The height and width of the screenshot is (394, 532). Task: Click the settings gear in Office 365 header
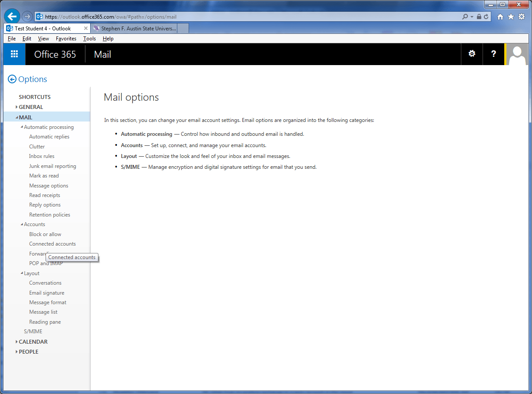(472, 54)
